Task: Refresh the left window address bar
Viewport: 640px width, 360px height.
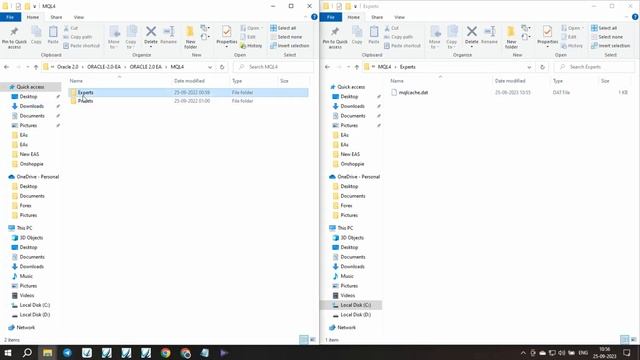Action: 222,67
